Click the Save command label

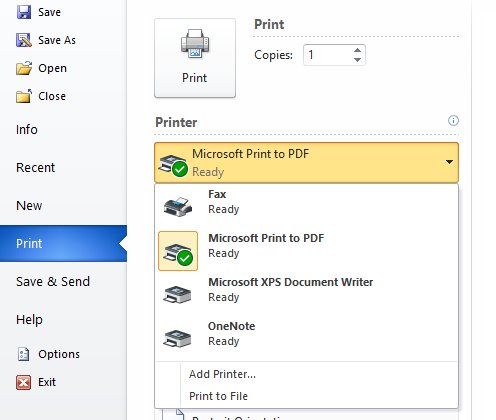49,12
